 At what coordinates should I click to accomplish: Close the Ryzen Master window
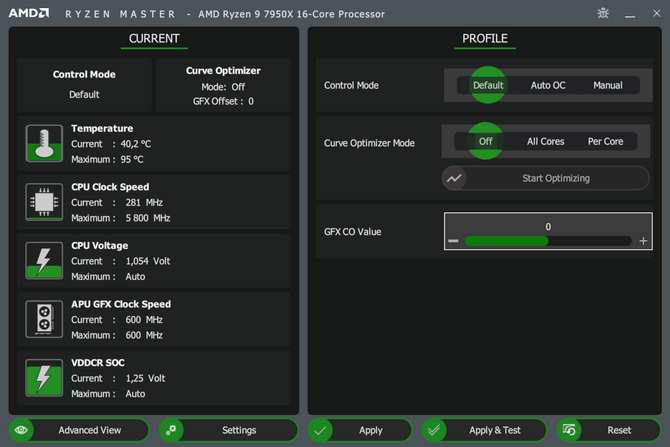(x=657, y=13)
